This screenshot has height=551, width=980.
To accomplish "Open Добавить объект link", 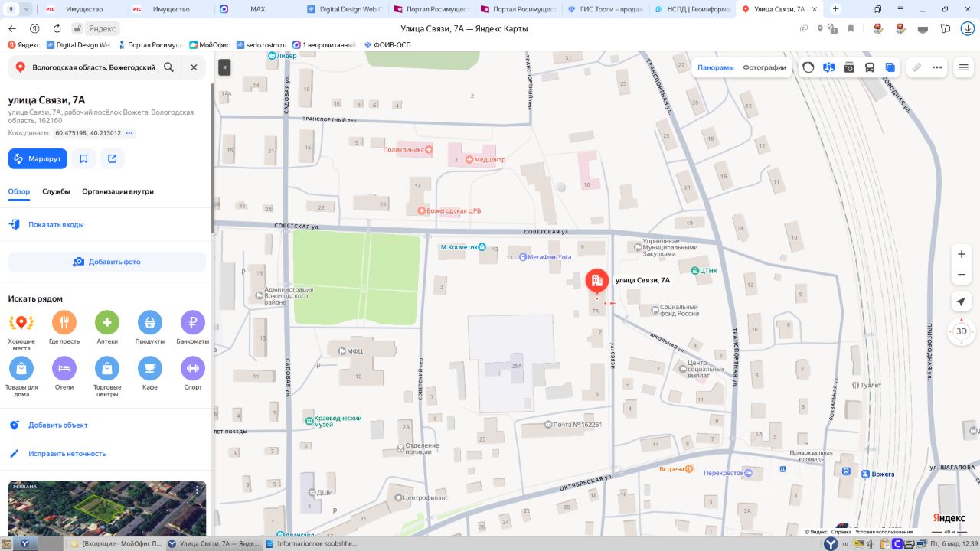I will 58,425.
